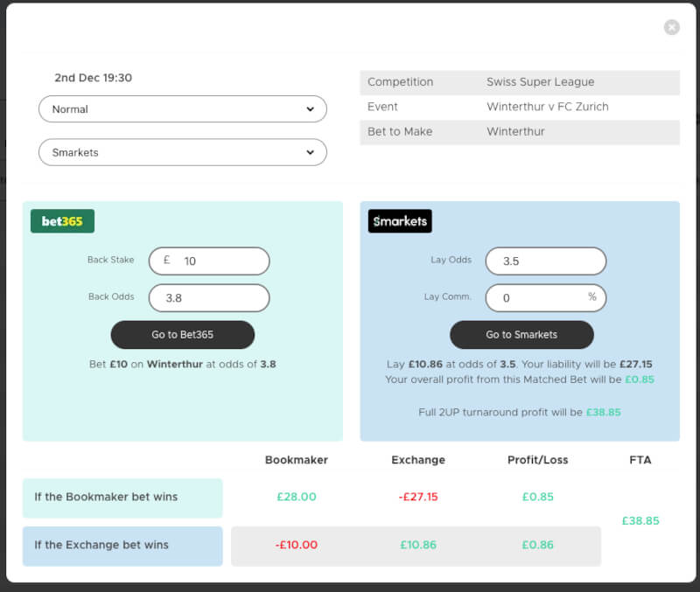
Task: Select 'Winterthur v FC Zurich' event value
Action: tap(548, 107)
